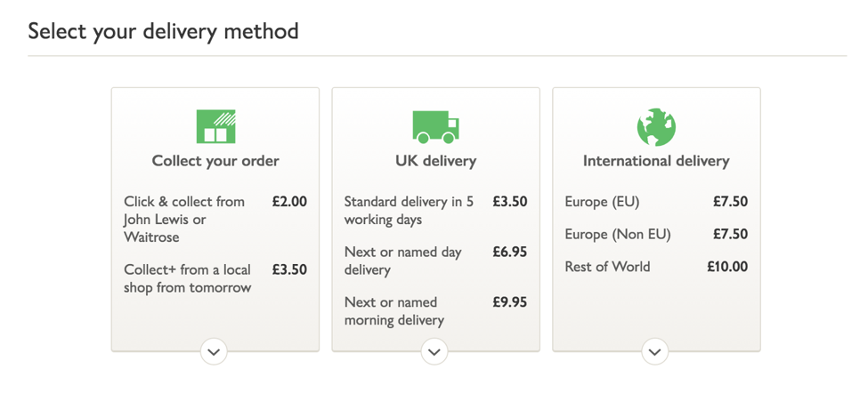This screenshot has width=868, height=393.
Task: Click the green store collection icon
Action: (x=216, y=126)
